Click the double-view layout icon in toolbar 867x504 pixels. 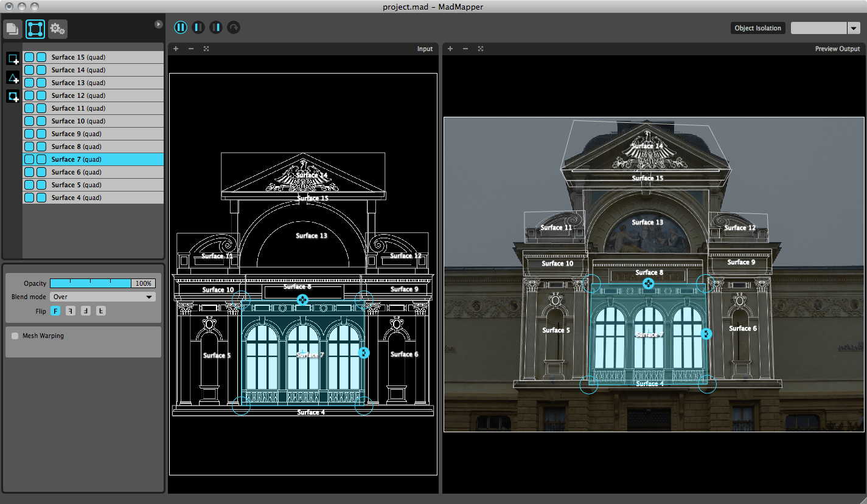pos(181,27)
